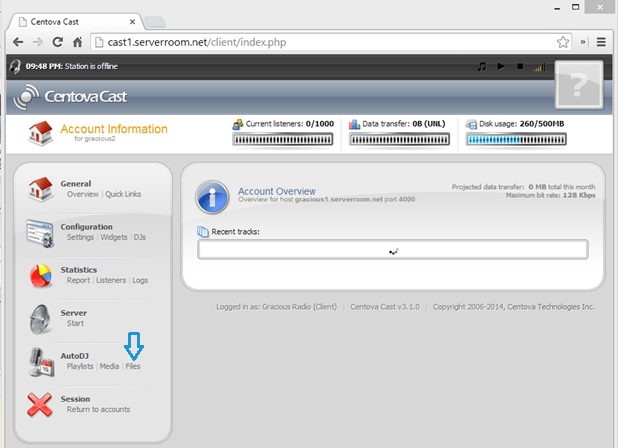Click the Server section heading
This screenshot has height=448, width=619.
[73, 313]
